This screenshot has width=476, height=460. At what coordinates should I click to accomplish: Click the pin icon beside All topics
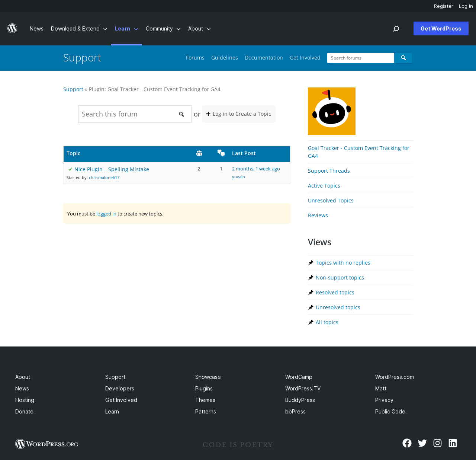pyautogui.click(x=311, y=322)
